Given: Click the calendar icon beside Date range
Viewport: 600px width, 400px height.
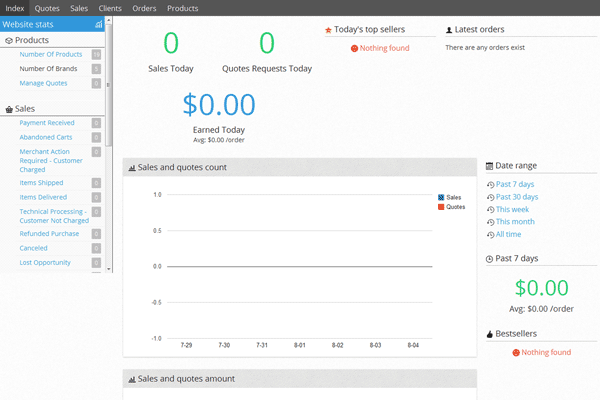Looking at the screenshot, I should click(489, 166).
